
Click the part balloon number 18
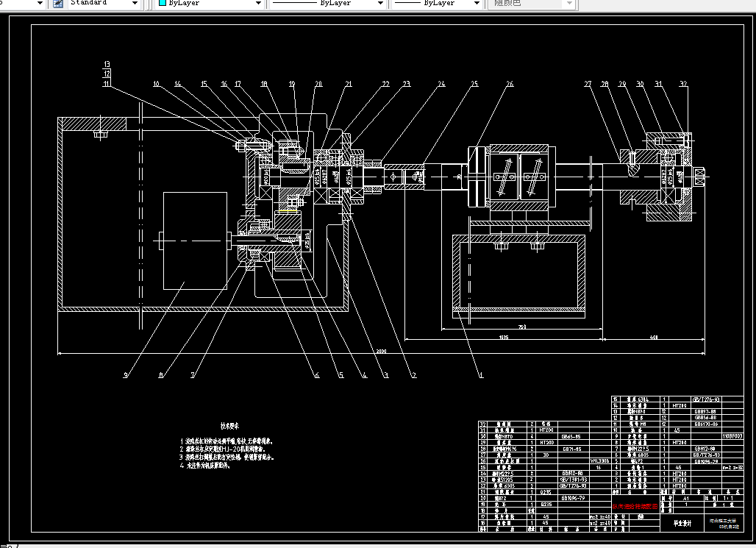[x=264, y=83]
